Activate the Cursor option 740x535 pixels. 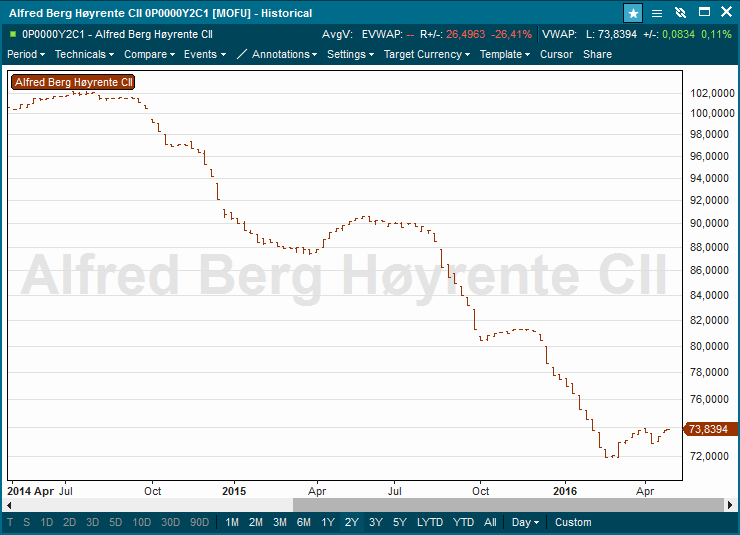556,54
